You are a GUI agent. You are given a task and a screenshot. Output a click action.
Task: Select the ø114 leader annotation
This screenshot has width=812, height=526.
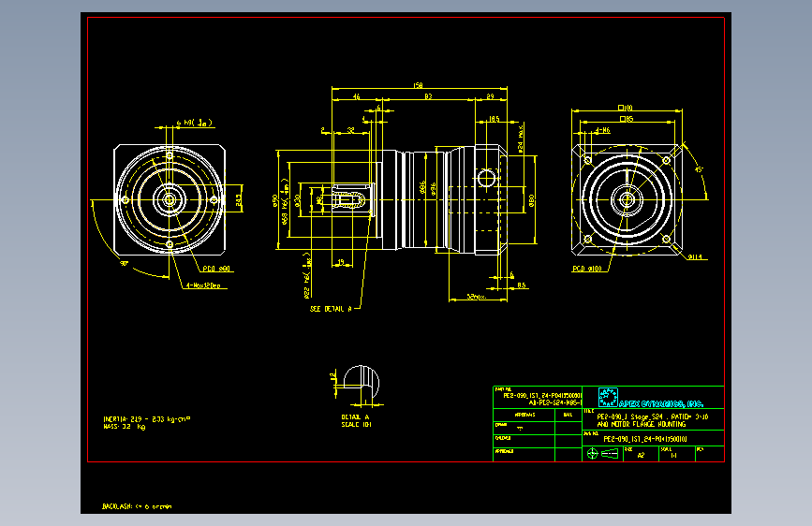tap(695, 256)
